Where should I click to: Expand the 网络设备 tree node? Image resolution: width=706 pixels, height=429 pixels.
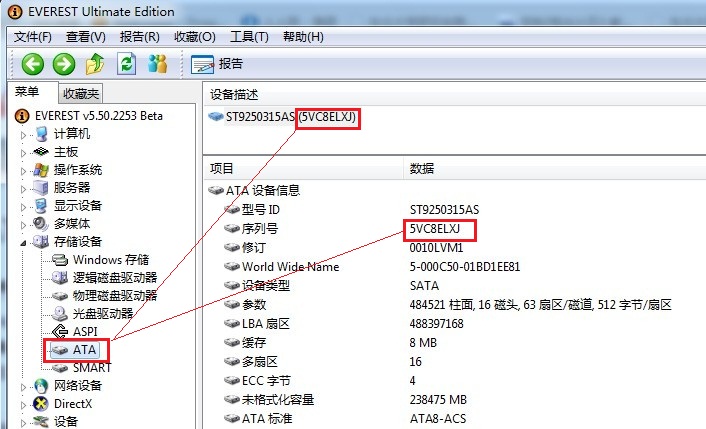pos(23,387)
